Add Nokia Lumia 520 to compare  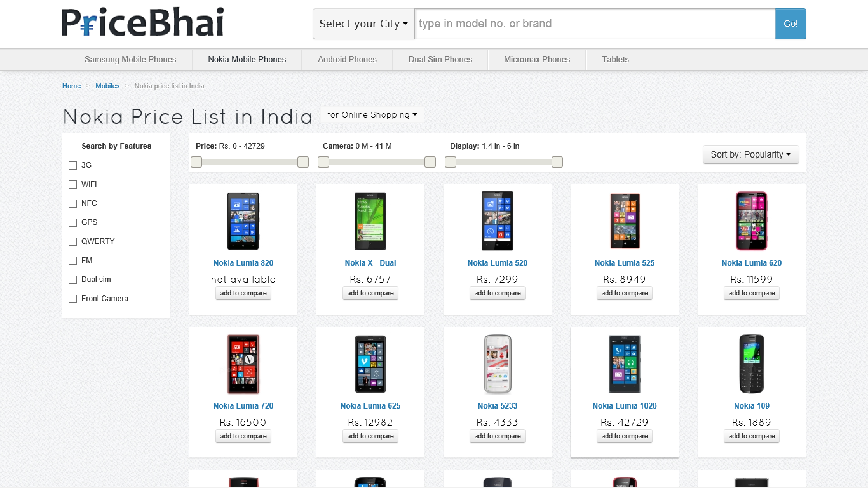point(498,293)
